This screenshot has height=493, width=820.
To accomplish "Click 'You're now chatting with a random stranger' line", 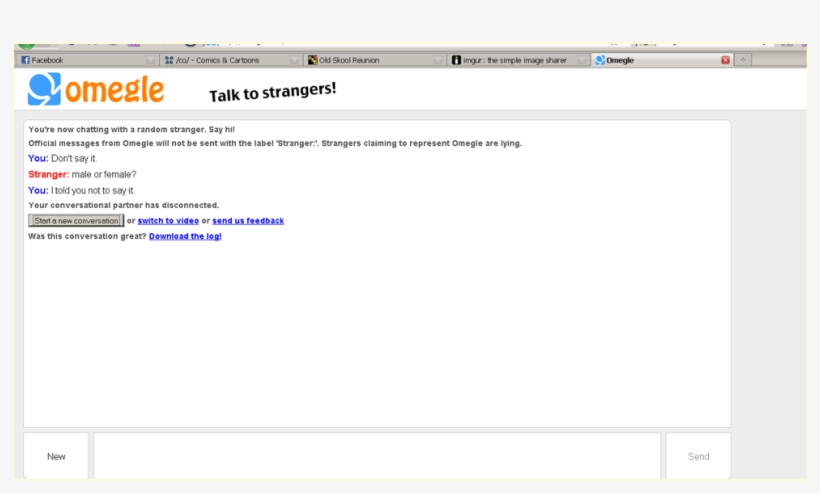I will [131, 129].
